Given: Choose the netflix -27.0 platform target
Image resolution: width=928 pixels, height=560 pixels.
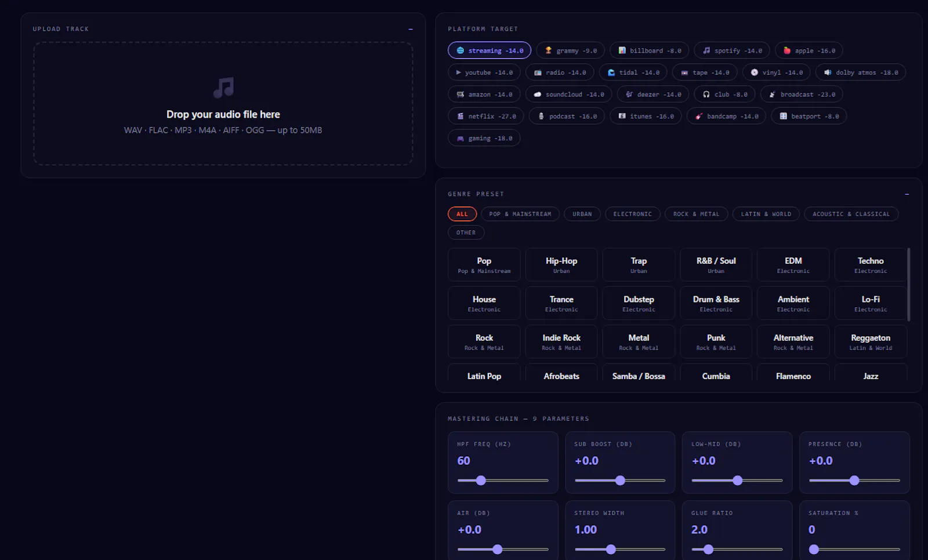Looking at the screenshot, I should tap(486, 117).
